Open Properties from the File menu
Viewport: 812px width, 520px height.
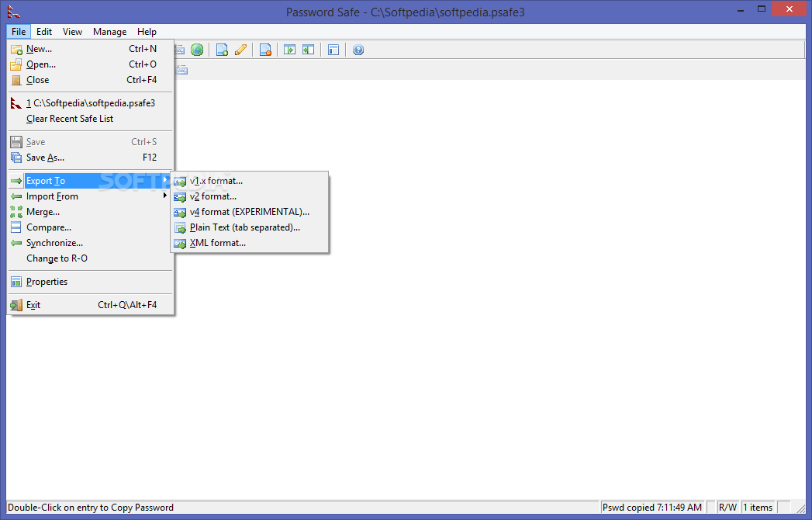91,282
